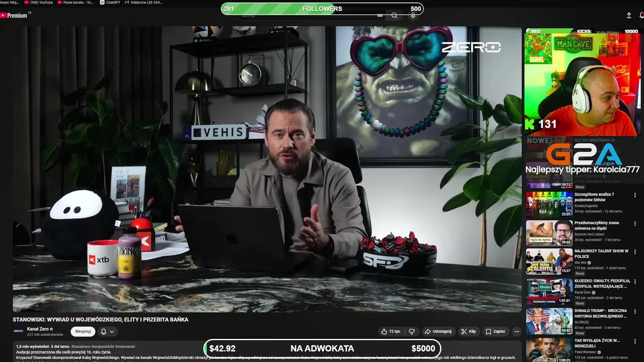Save video using Zapisz button
Viewport: 644px width, 362px height.
[x=495, y=332]
